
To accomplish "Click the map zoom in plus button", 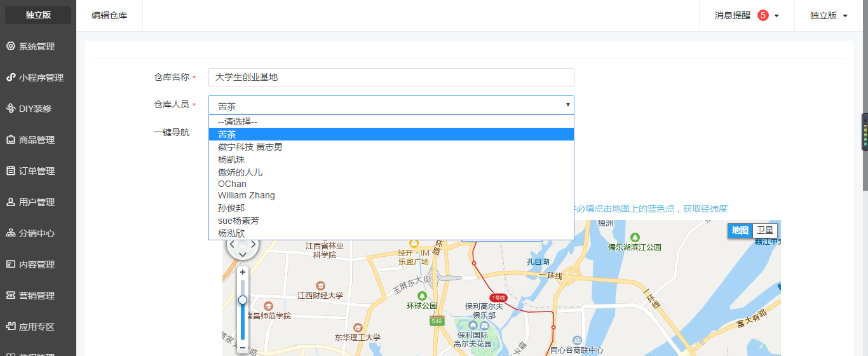I will pos(243,272).
